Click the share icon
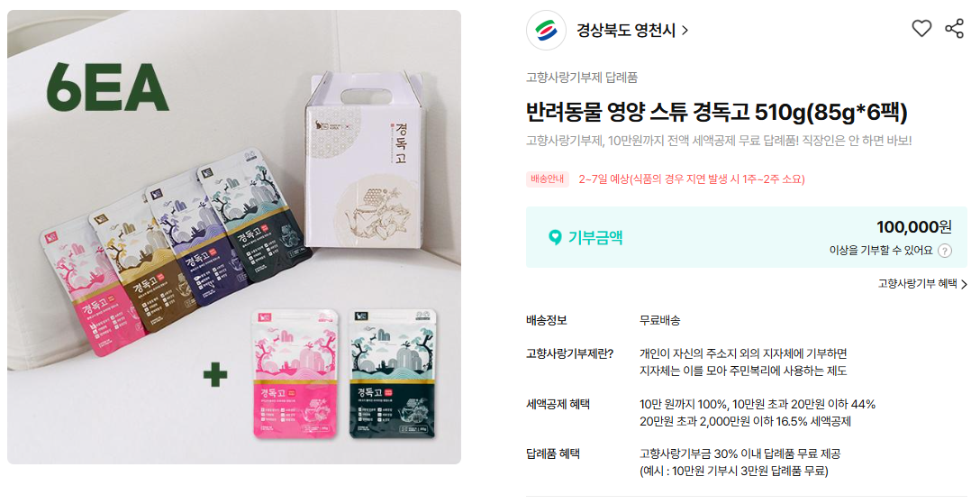 (x=954, y=28)
